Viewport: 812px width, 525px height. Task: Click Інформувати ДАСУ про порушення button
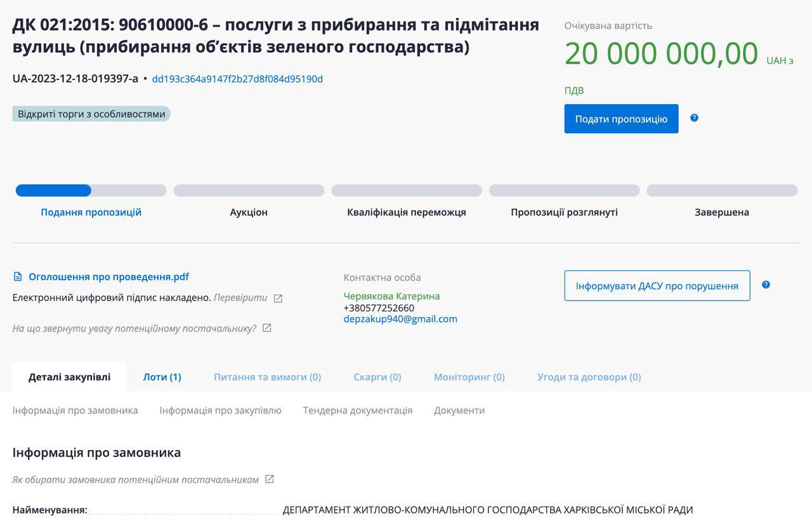[x=657, y=286]
